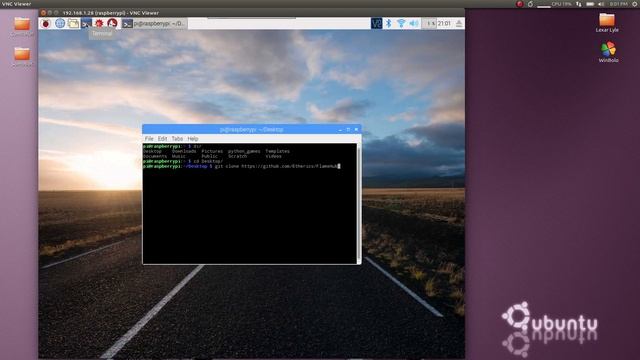Close the terminal window

click(356, 129)
